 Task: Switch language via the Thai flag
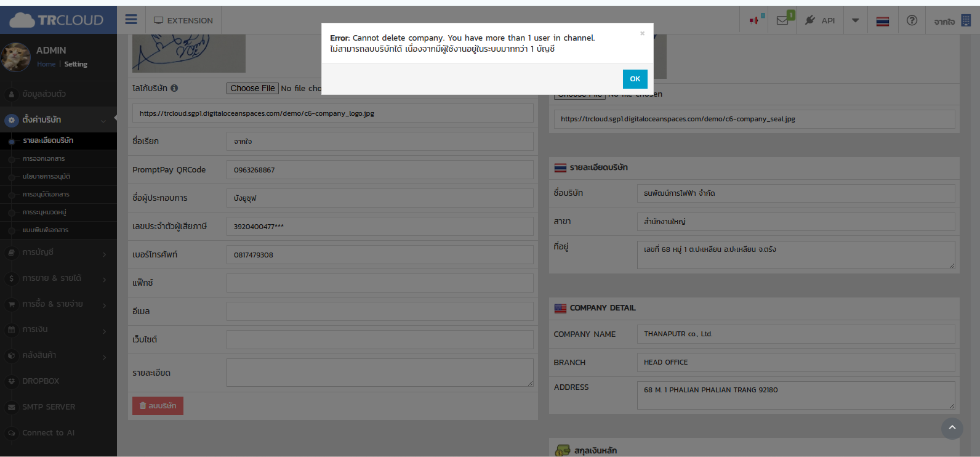[x=883, y=21]
